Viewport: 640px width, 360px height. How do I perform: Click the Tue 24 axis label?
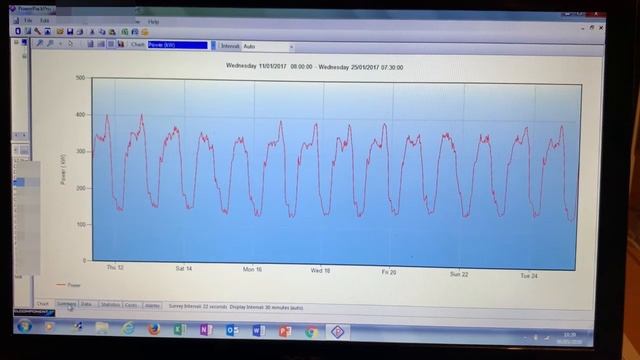point(529,276)
